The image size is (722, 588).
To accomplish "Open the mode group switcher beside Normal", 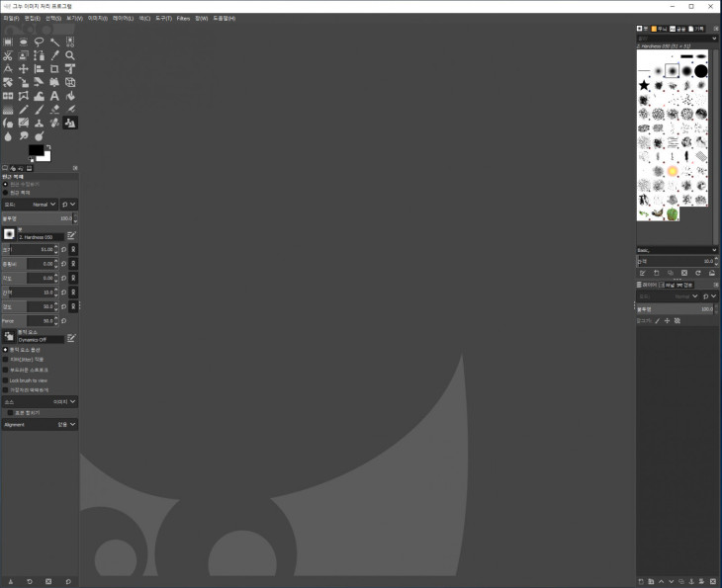I will coord(68,205).
